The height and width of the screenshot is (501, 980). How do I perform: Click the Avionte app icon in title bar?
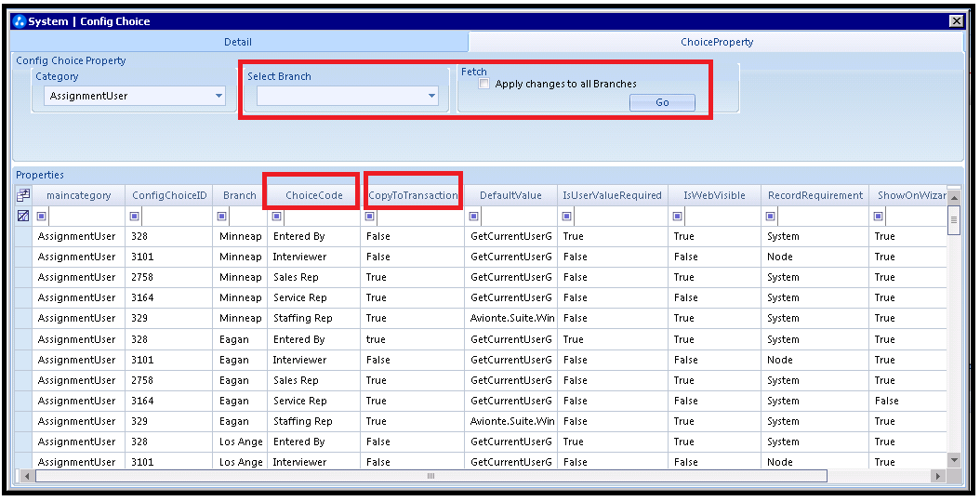(20, 21)
